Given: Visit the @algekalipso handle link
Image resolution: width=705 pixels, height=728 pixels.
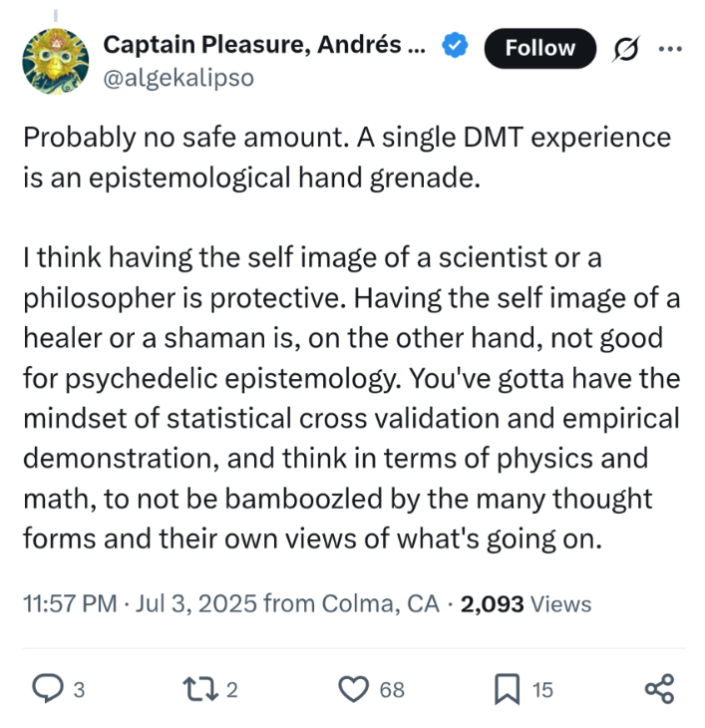Looking at the screenshot, I should [178, 78].
